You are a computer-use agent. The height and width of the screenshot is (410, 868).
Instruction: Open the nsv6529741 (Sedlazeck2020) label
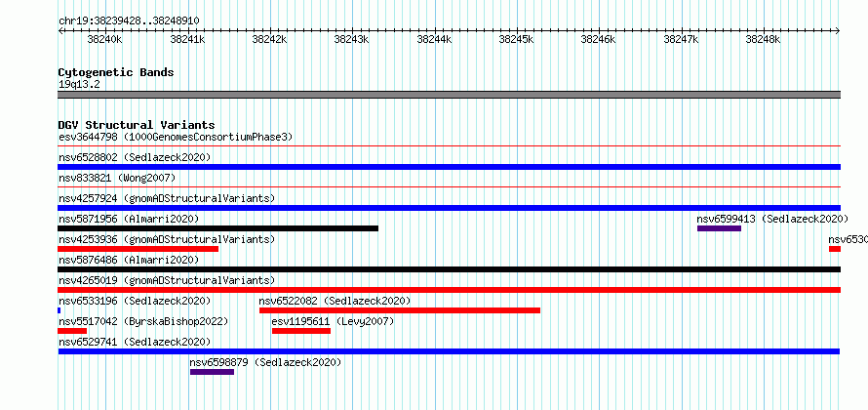point(135,342)
